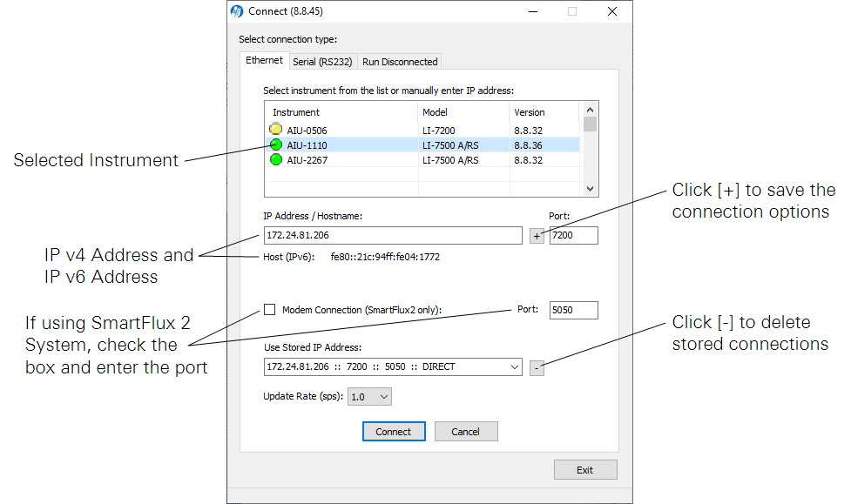Enable the Modem Connection checkbox
Image resolution: width=851 pixels, height=504 pixels.
click(270, 310)
